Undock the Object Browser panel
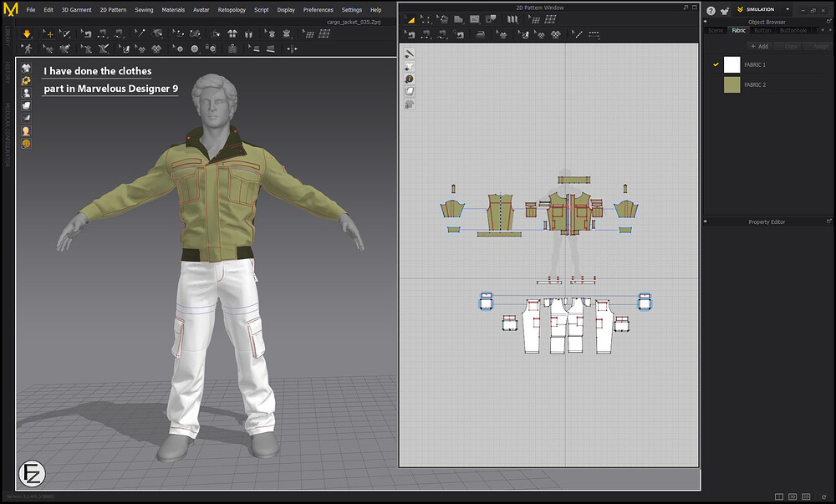The width and height of the screenshot is (836, 504). [x=828, y=21]
